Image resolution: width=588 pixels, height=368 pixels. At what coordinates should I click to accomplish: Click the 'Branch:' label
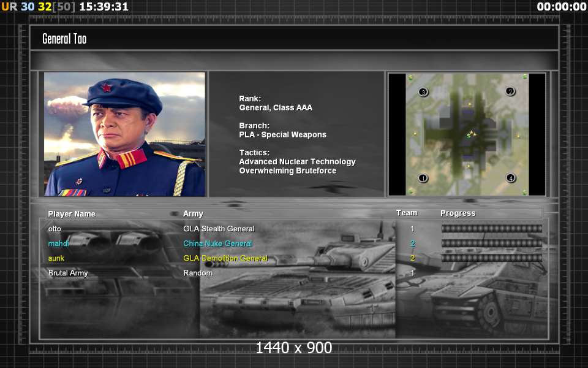click(x=254, y=126)
